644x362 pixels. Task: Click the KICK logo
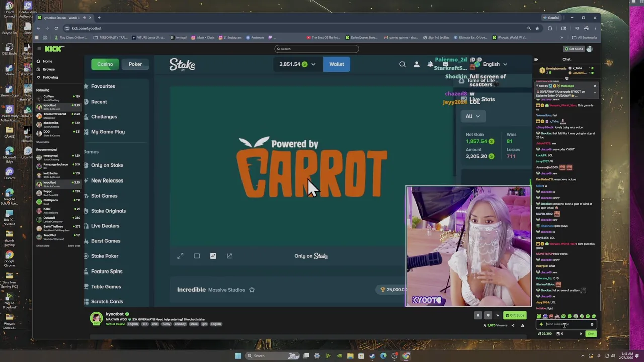[x=54, y=49]
